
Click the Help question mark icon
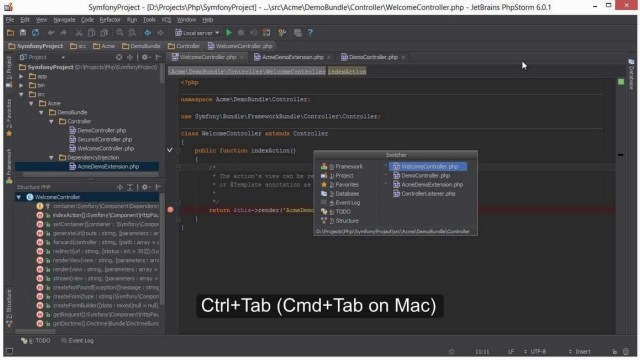(310, 33)
